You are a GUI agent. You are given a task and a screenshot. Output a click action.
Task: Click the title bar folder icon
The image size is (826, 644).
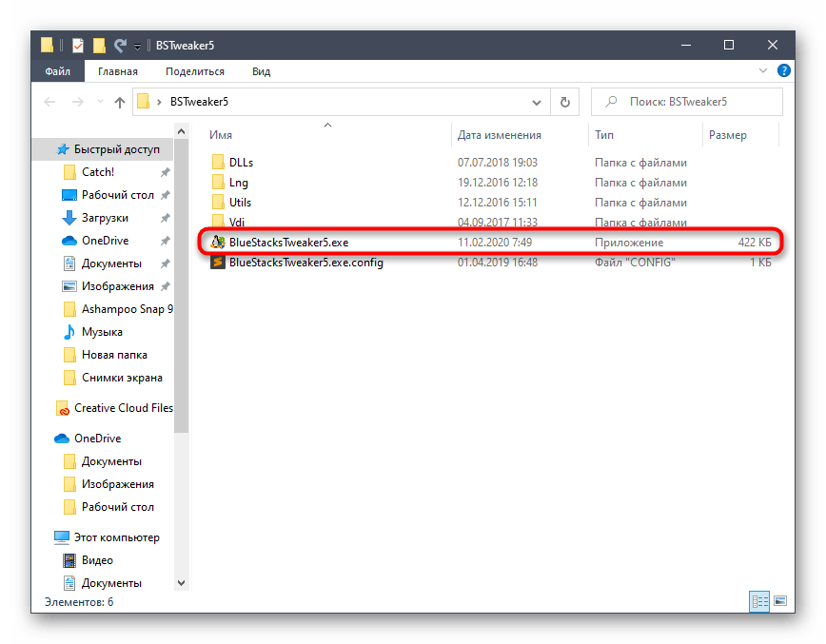(x=47, y=46)
